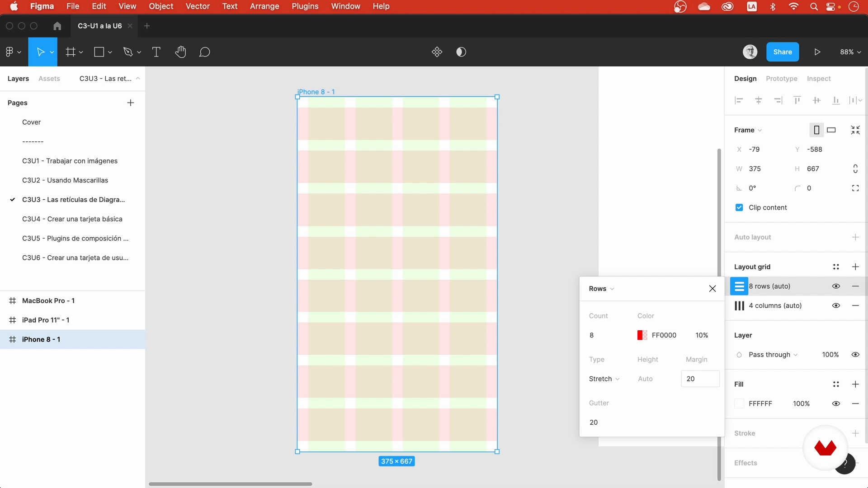Click the Share button
The height and width of the screenshot is (488, 868).
(783, 52)
